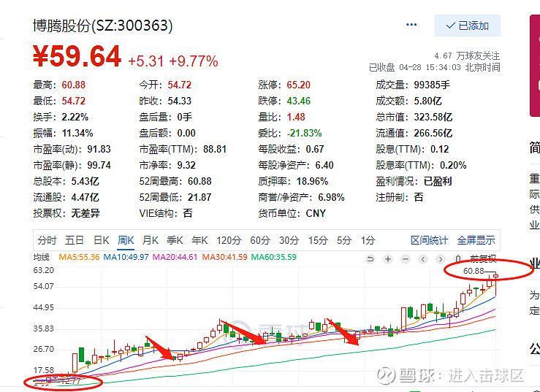Click the 成交额 value 5.80亿

click(427, 101)
